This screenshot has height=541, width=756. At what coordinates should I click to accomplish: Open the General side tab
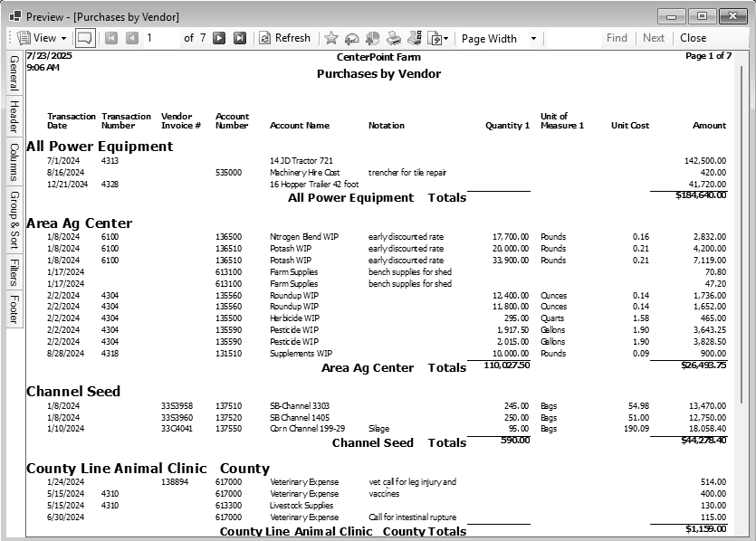tap(14, 72)
